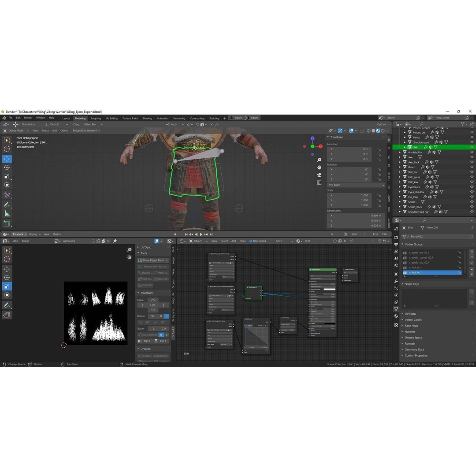Image resolution: width=476 pixels, height=476 pixels.
Task: Toggle the Use Nodes checkbox
Action: 251,241
